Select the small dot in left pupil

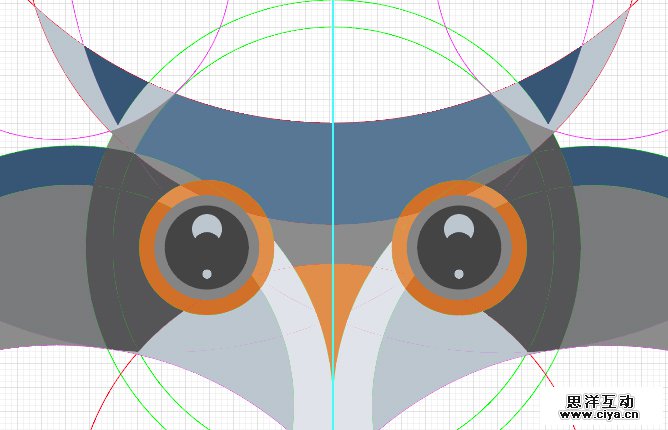click(x=207, y=274)
